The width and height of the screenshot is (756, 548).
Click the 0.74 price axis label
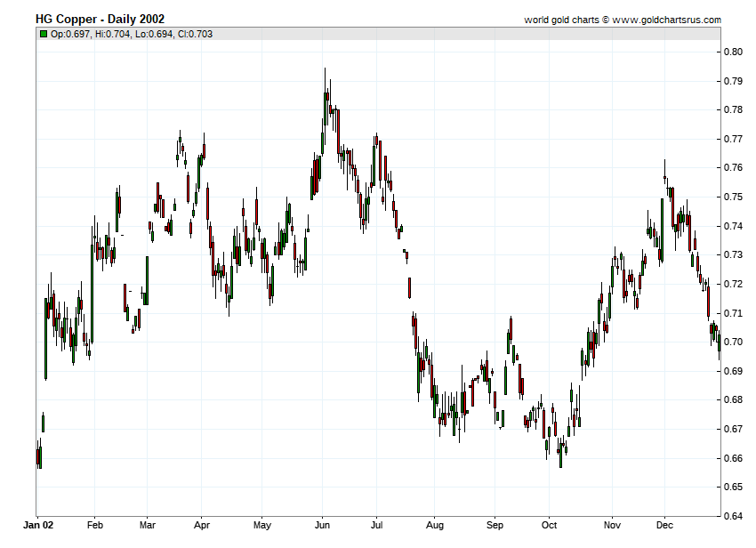point(734,226)
